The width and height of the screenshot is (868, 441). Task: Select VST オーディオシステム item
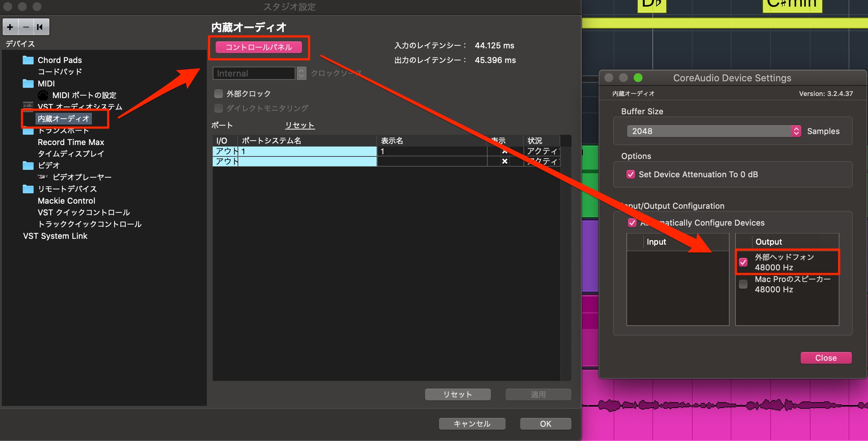point(80,107)
